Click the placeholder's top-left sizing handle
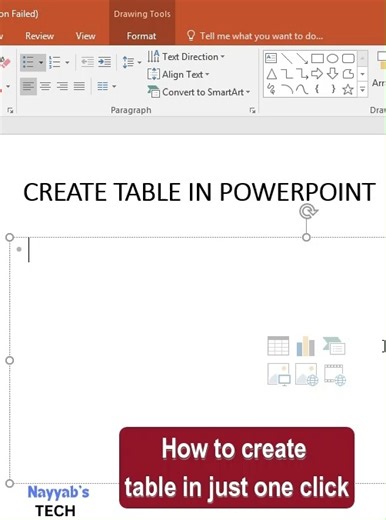386x520 pixels. click(10, 237)
